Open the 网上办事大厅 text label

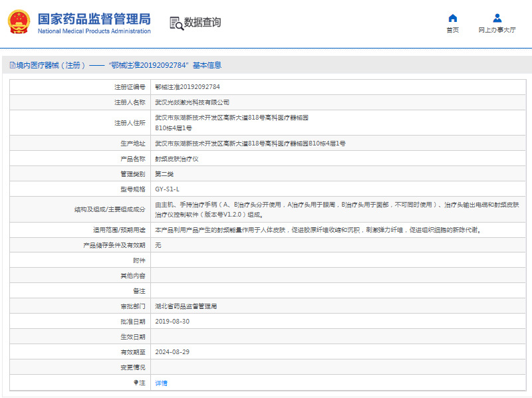(497, 31)
